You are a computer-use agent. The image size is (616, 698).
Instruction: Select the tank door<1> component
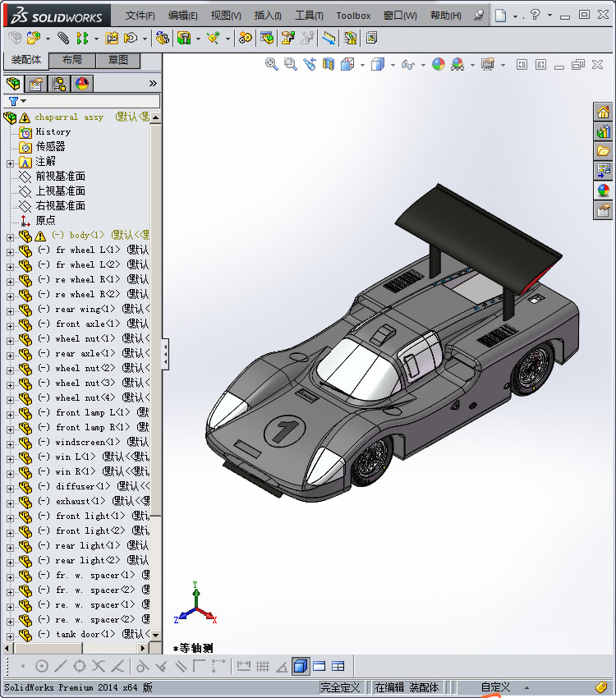point(85,634)
